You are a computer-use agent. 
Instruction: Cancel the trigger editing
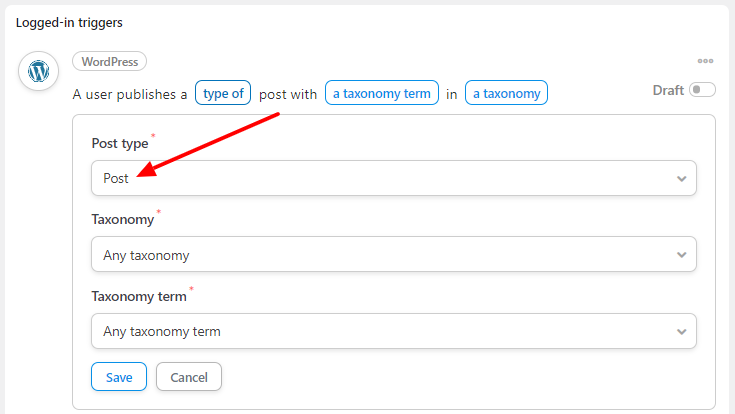click(x=189, y=376)
